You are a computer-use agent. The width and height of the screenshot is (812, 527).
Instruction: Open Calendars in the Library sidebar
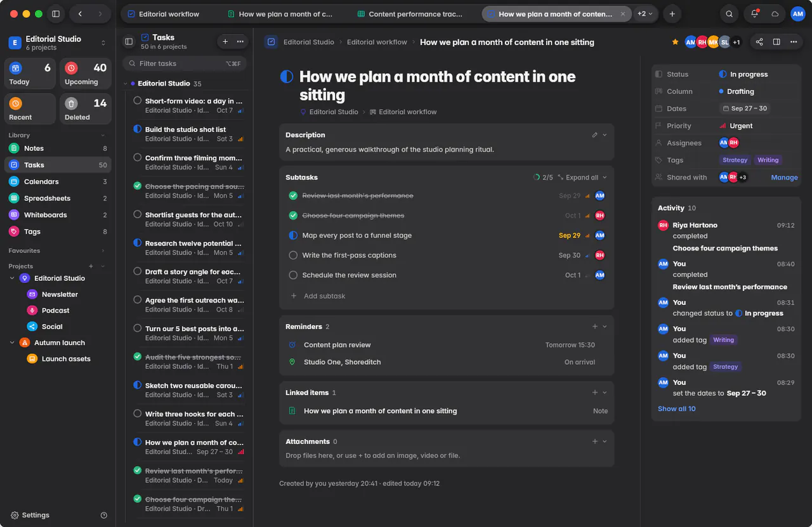[58, 181]
